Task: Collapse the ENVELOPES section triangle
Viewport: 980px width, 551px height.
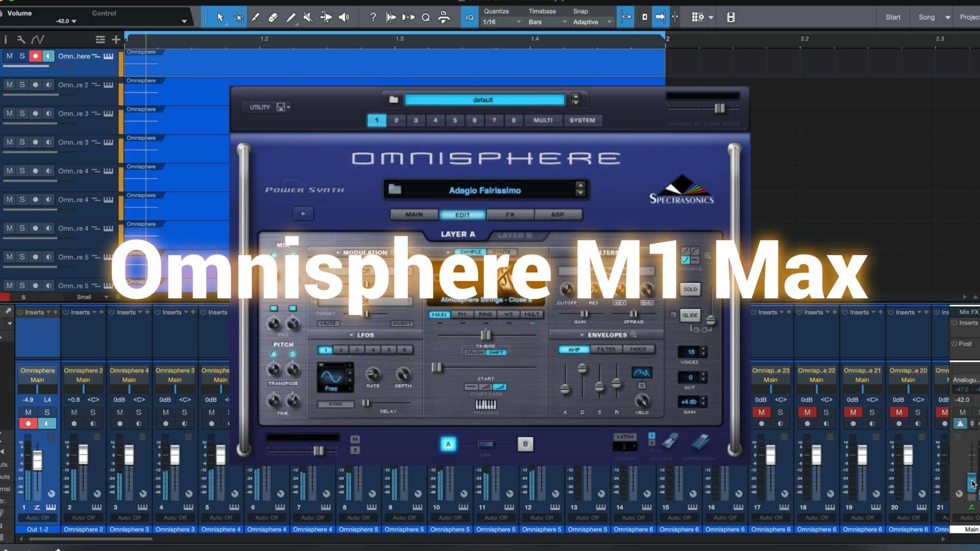Action: tap(582, 335)
